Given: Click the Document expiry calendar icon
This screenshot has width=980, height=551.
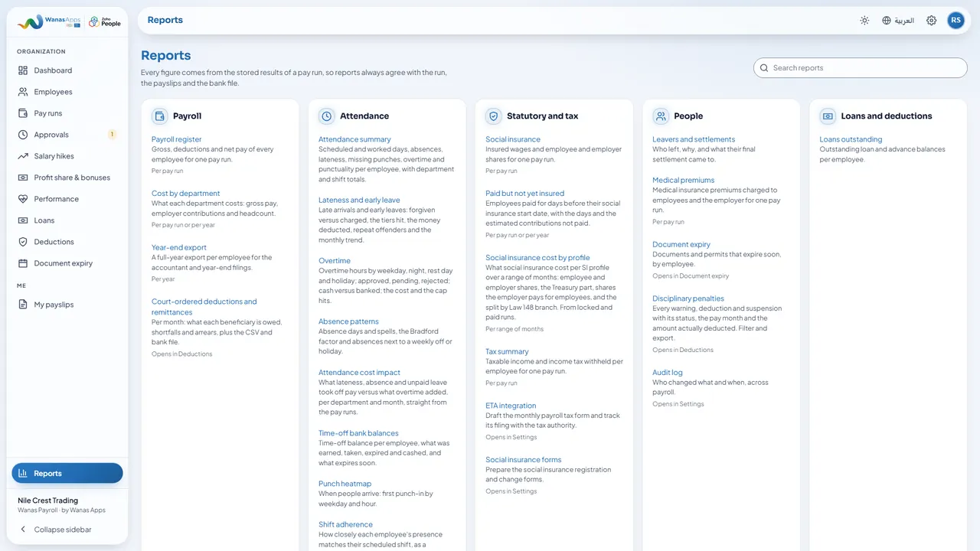Looking at the screenshot, I should (23, 263).
